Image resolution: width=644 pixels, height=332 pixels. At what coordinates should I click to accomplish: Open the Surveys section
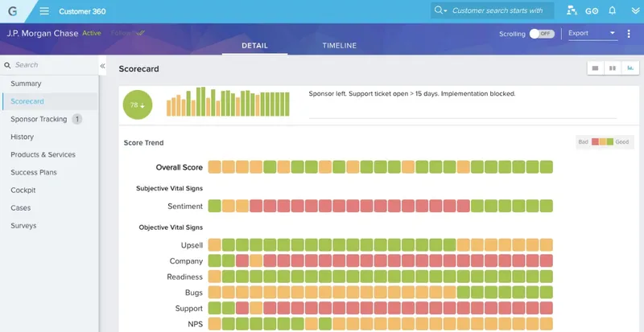23,226
